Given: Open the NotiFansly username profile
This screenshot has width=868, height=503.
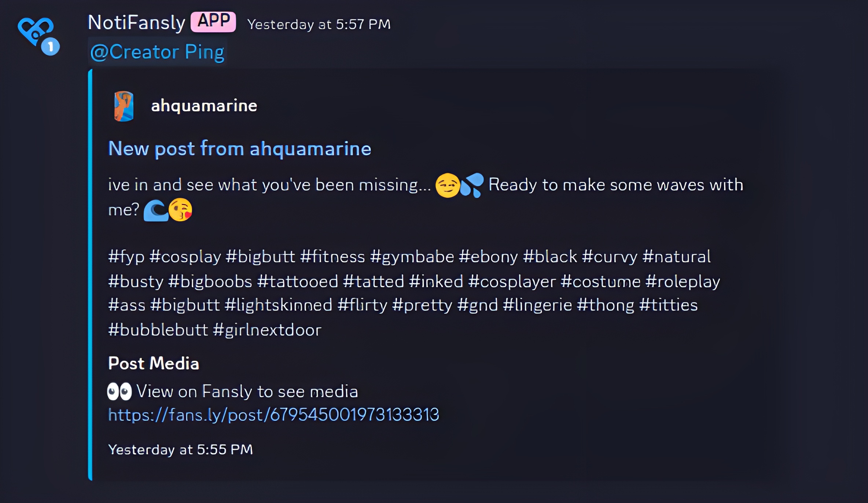Looking at the screenshot, I should (136, 23).
